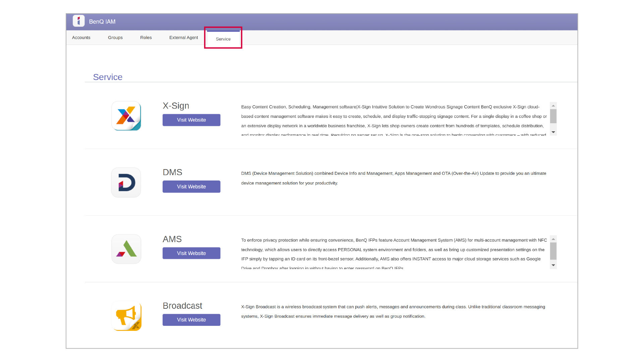Click the Broadcast megaphone icon
644x362 pixels.
(126, 316)
